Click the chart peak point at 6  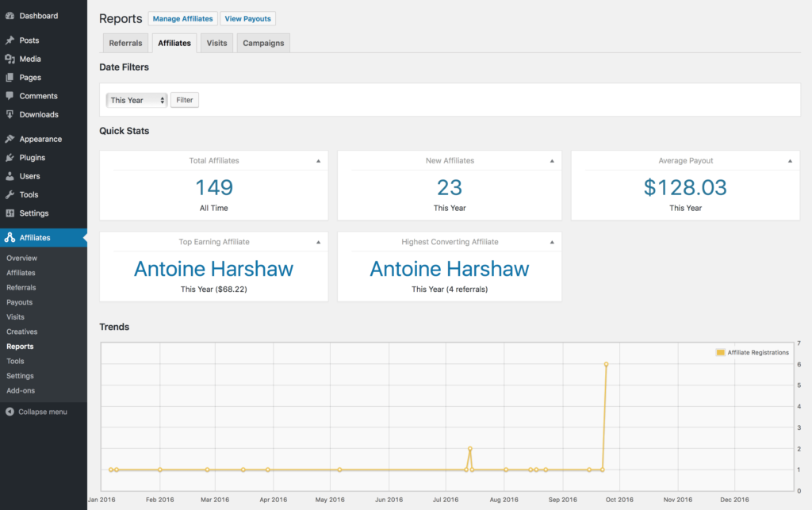pos(606,365)
